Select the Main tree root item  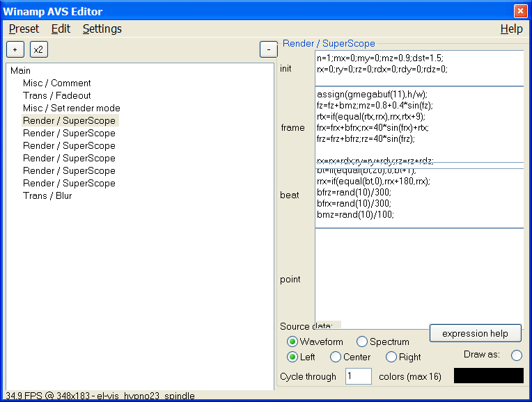click(20, 70)
